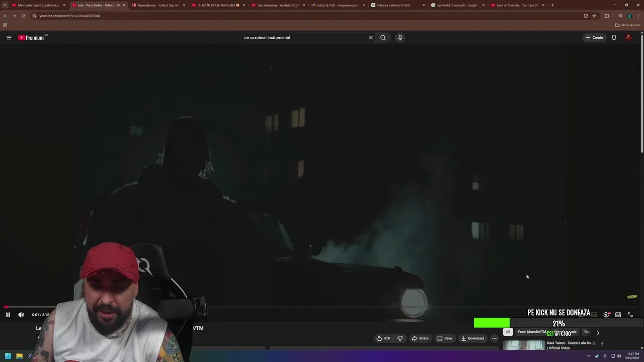Viewport: 644px width, 362px height.
Task: Share this video
Action: pos(420,338)
